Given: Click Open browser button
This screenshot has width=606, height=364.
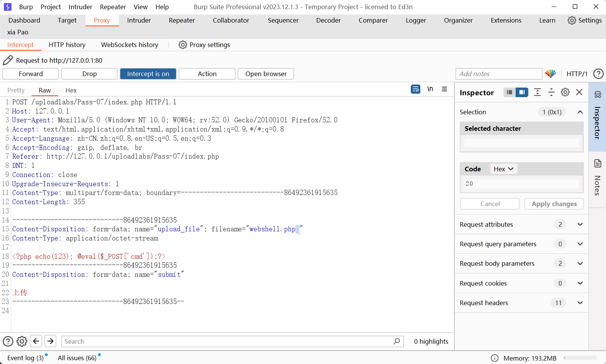Looking at the screenshot, I should click(266, 74).
